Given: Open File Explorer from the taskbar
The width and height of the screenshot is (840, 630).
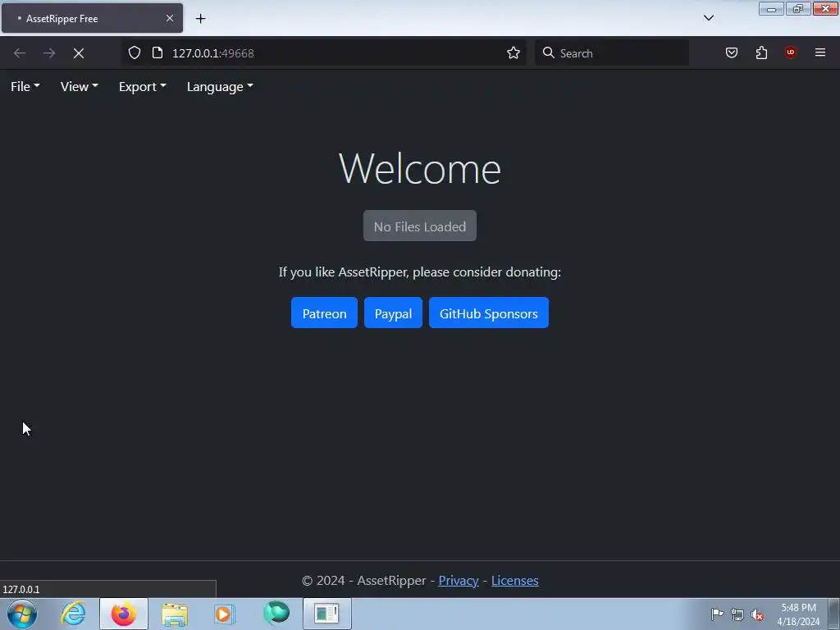Looking at the screenshot, I should 176,614.
